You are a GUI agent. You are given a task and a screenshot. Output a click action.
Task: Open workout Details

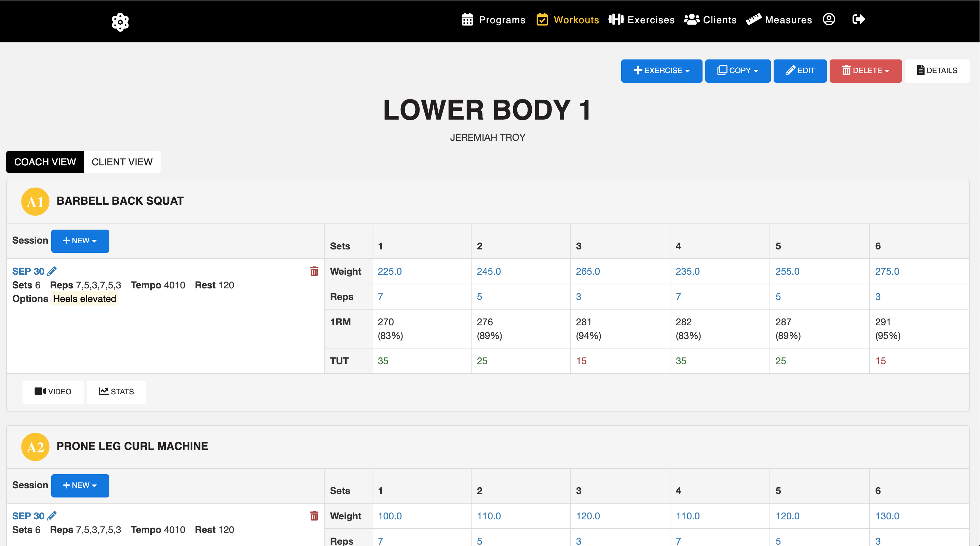(937, 70)
